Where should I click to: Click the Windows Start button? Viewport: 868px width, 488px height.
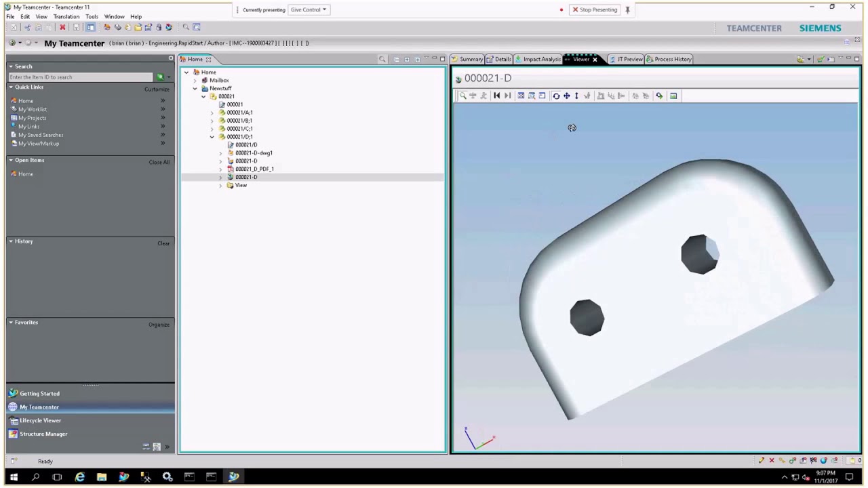(14, 477)
